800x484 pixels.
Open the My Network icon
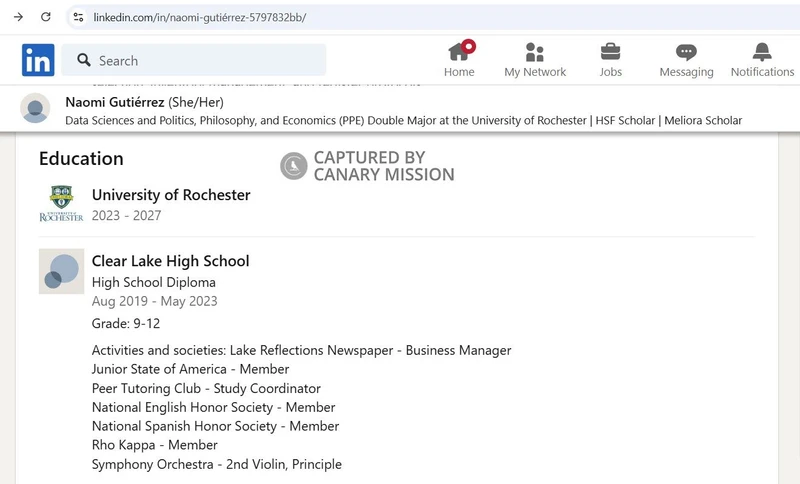pos(535,52)
